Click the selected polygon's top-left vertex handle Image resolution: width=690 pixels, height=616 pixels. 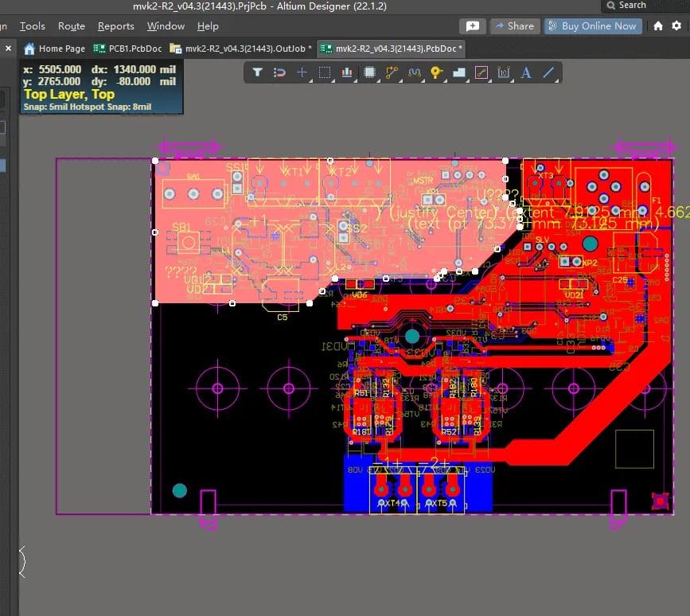[x=155, y=161]
